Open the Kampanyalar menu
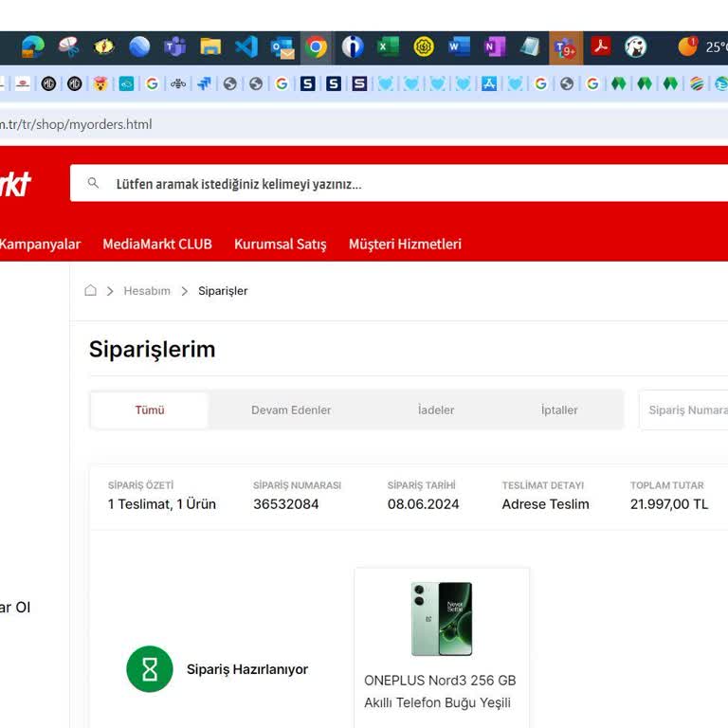Viewport: 728px width, 728px height. click(40, 244)
